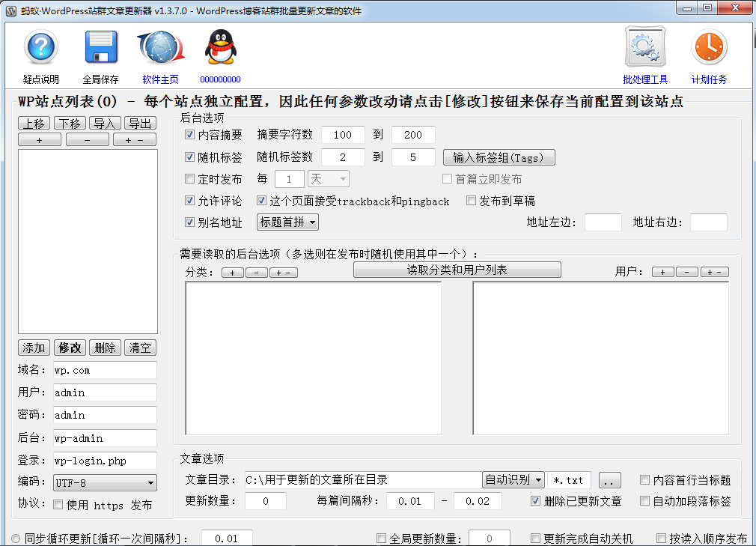The height and width of the screenshot is (546, 756).
Task: Open the 计划任务 clock icon
Action: (x=709, y=47)
